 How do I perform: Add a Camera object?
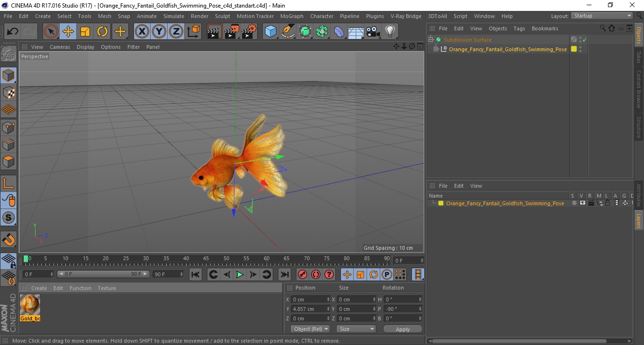coord(373,32)
